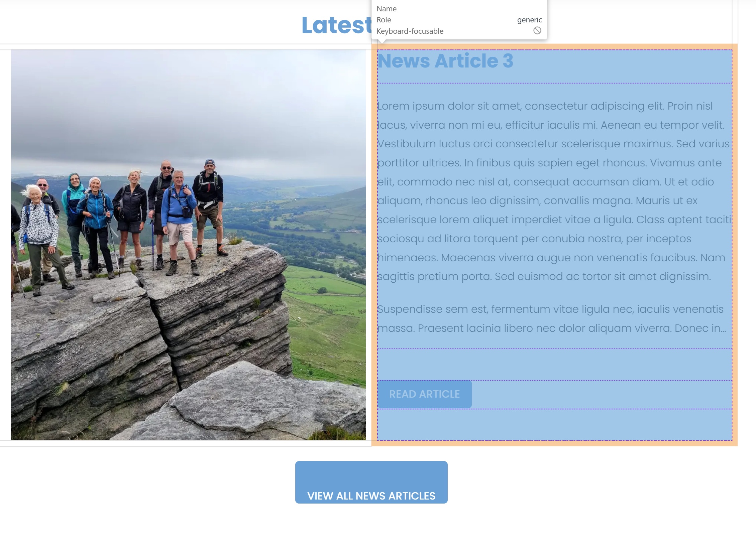The width and height of the screenshot is (756, 551).
Task: Click the READ ARTICLE button
Action: (424, 394)
